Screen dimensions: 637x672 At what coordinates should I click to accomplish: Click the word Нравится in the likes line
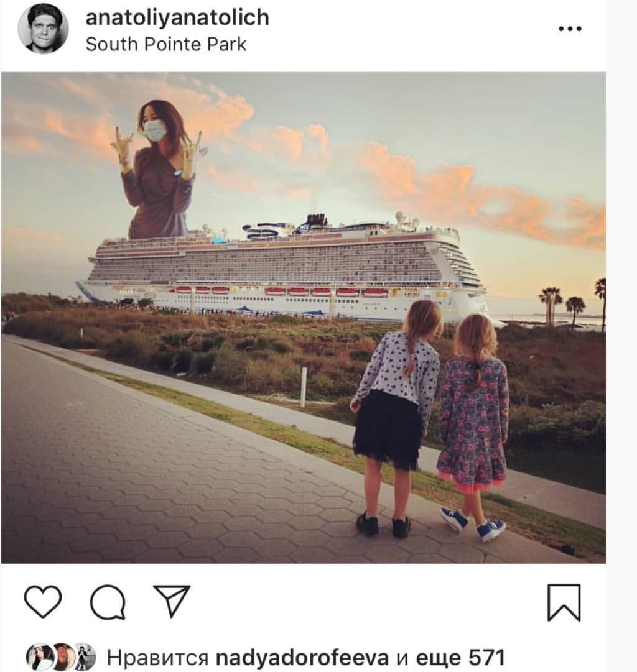(x=157, y=657)
